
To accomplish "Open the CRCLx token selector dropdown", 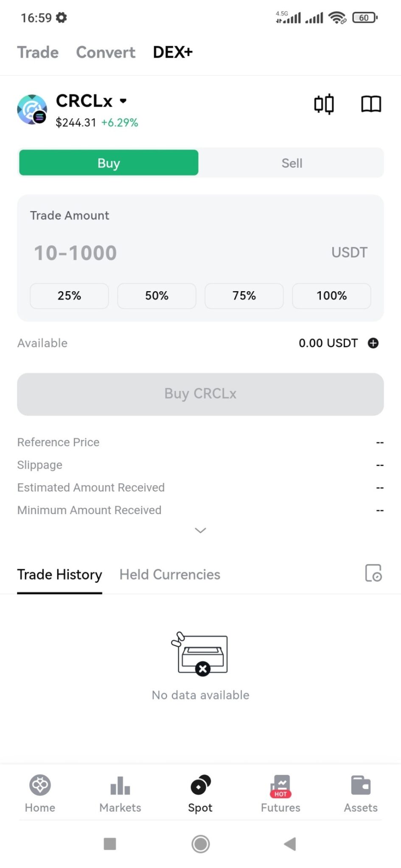I will click(x=123, y=101).
